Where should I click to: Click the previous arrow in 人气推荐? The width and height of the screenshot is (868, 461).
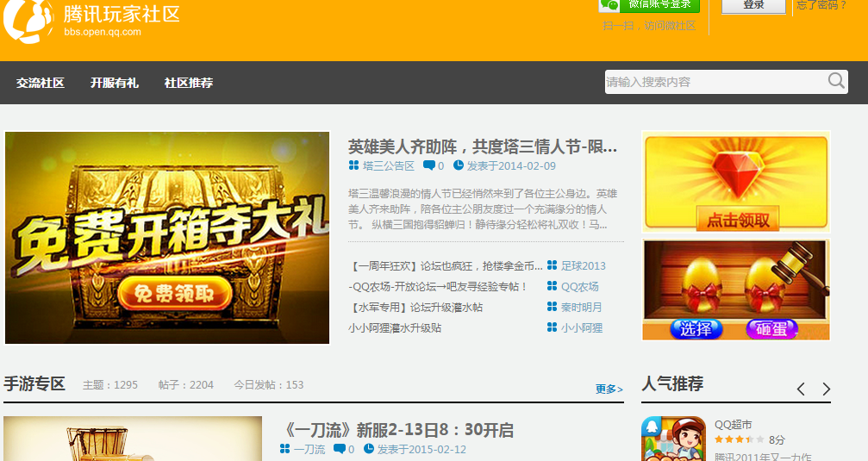click(801, 389)
